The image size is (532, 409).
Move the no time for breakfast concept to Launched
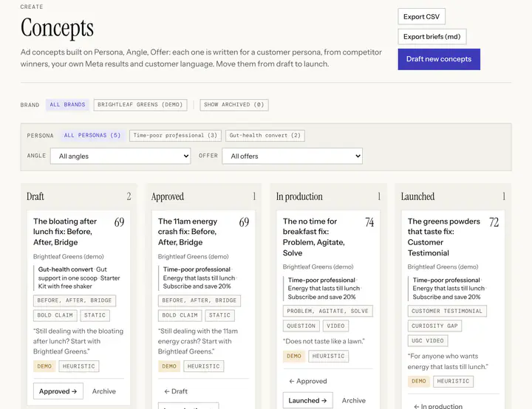[307, 401]
